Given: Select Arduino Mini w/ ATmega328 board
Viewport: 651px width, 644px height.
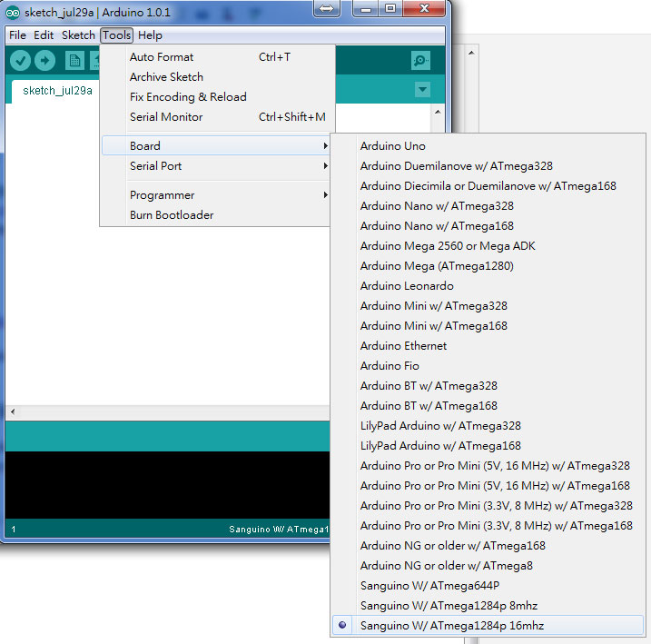Looking at the screenshot, I should click(488, 305).
